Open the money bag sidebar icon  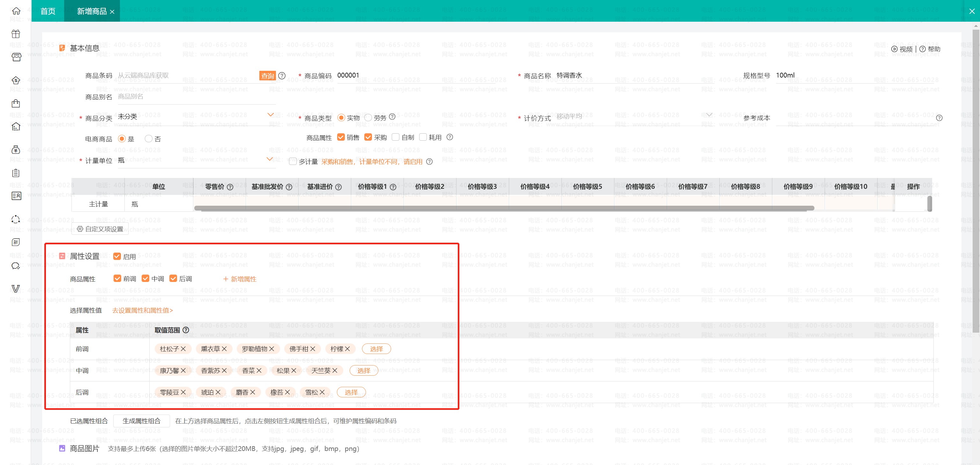16,150
